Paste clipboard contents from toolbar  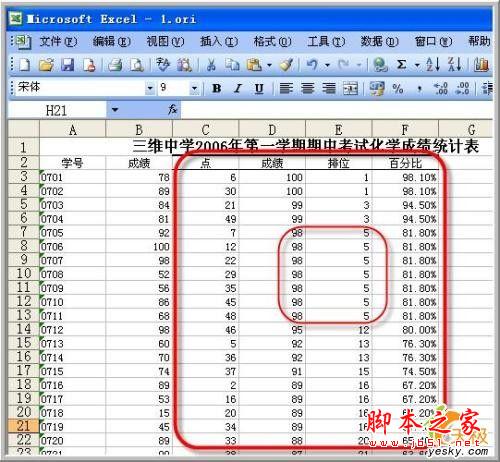[254, 64]
